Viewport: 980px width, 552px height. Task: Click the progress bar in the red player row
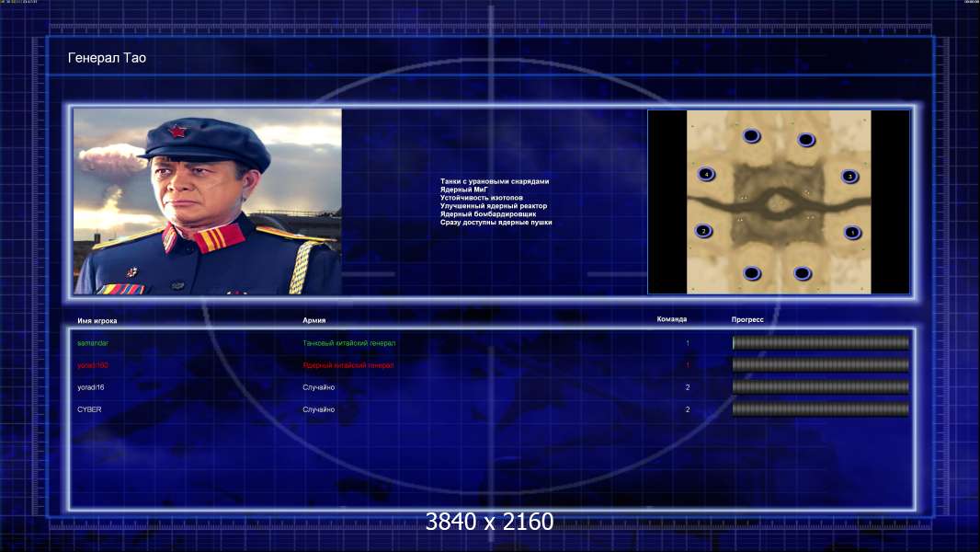(821, 364)
